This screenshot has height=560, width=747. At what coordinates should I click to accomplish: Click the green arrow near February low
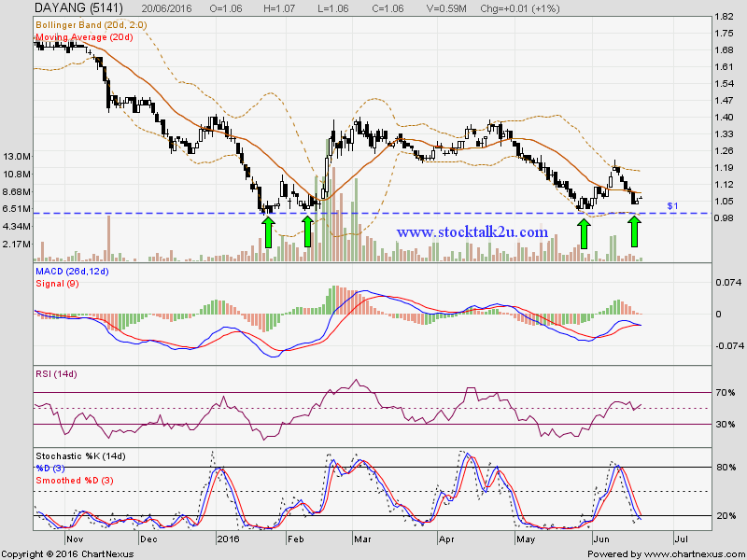pyautogui.click(x=306, y=231)
